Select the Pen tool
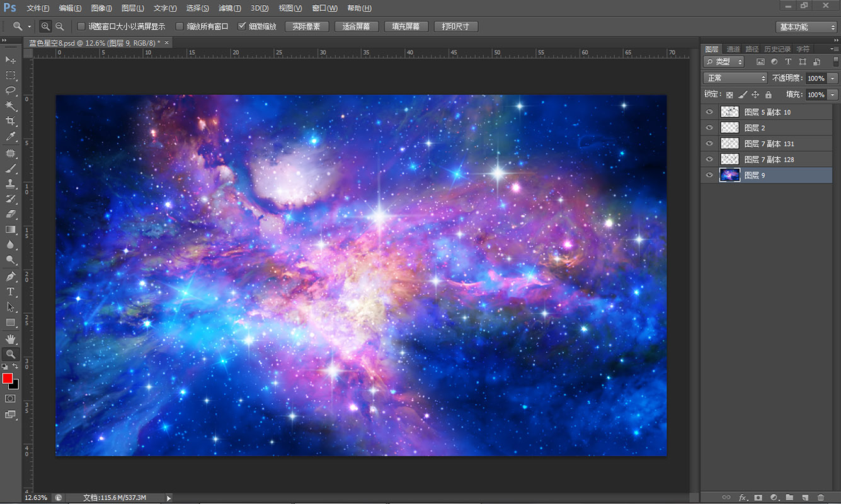841x504 pixels. click(x=11, y=277)
